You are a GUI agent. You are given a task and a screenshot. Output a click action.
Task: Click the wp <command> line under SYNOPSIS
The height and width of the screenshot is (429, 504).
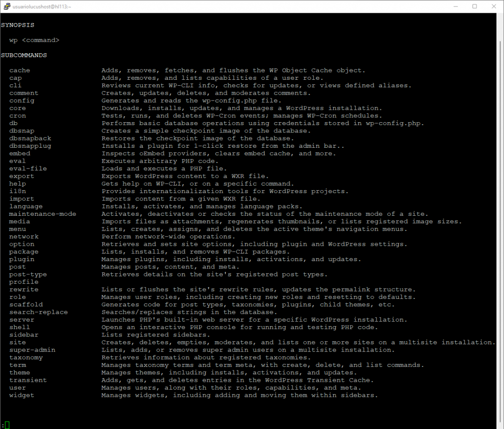pos(34,40)
